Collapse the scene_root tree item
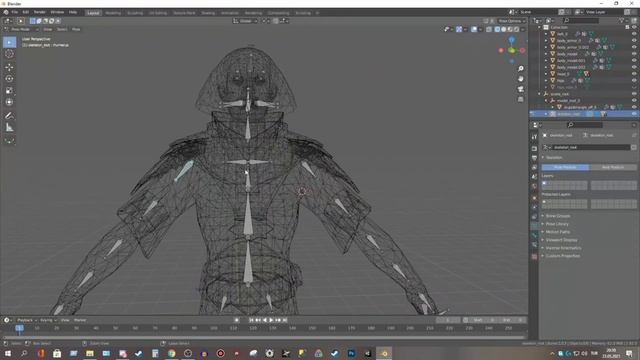 coord(540,94)
